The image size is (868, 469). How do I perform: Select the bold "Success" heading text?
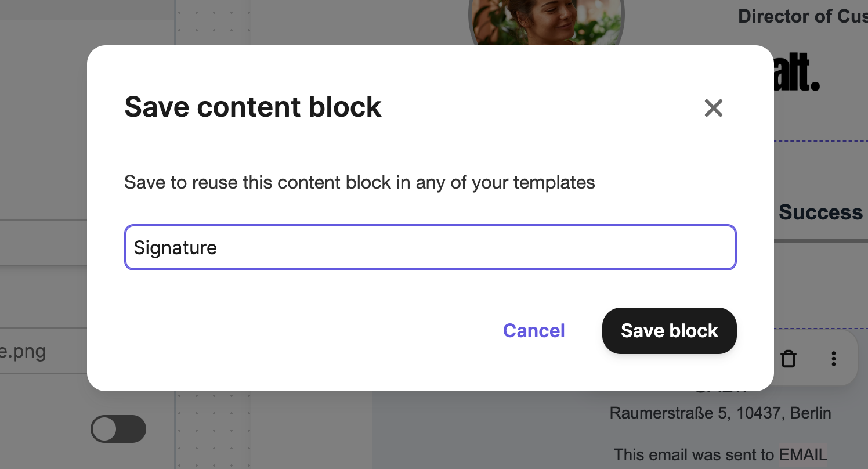point(820,212)
